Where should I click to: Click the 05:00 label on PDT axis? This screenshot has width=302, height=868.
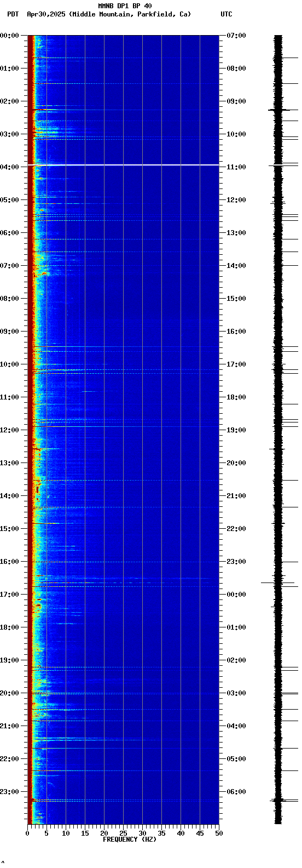click(x=10, y=200)
